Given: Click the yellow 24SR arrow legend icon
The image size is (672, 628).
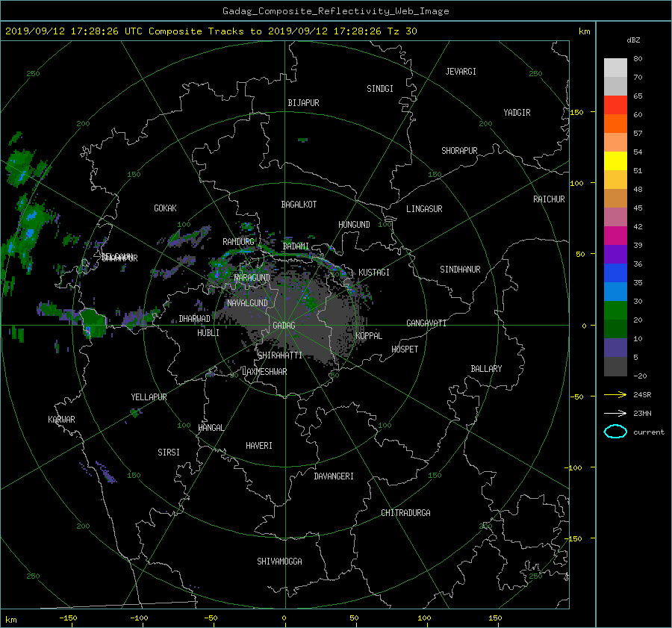Looking at the screenshot, I should (615, 394).
